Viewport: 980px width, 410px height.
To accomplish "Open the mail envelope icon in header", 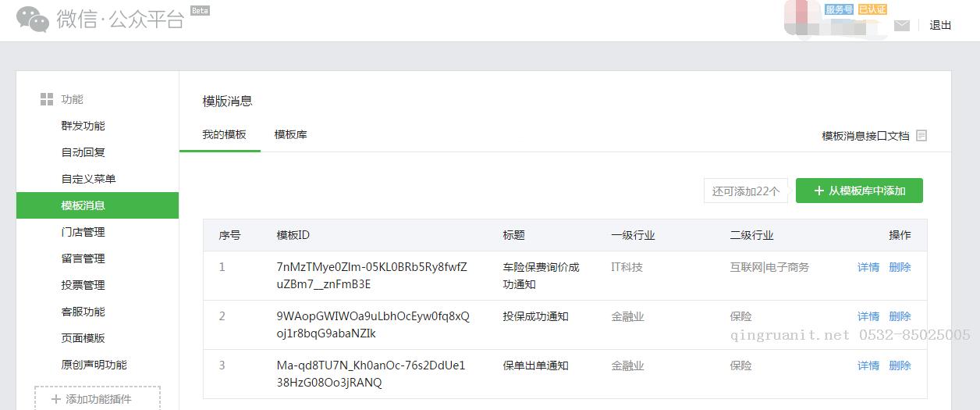I will pos(902,26).
